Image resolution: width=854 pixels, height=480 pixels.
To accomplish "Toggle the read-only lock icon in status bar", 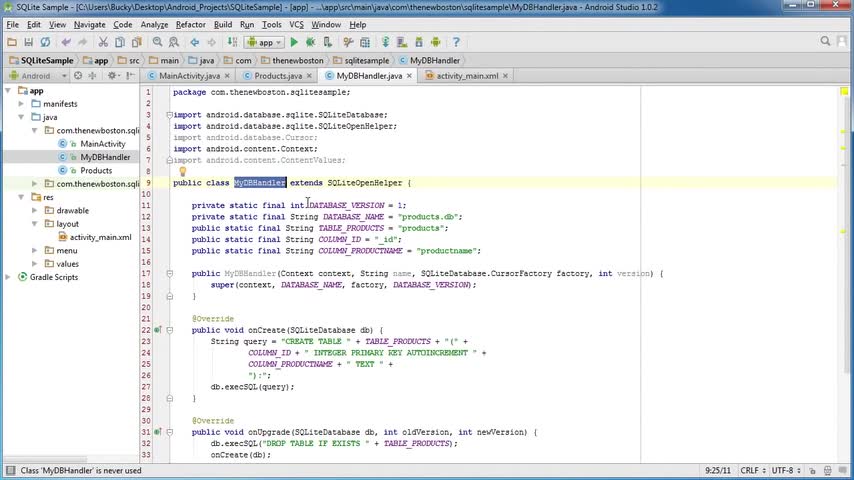I will 811,470.
